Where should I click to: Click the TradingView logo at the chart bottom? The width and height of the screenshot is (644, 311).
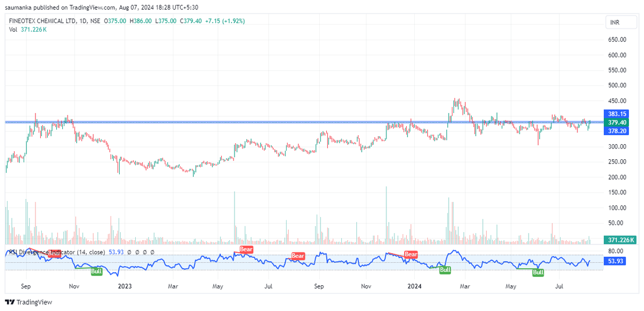tap(28, 302)
